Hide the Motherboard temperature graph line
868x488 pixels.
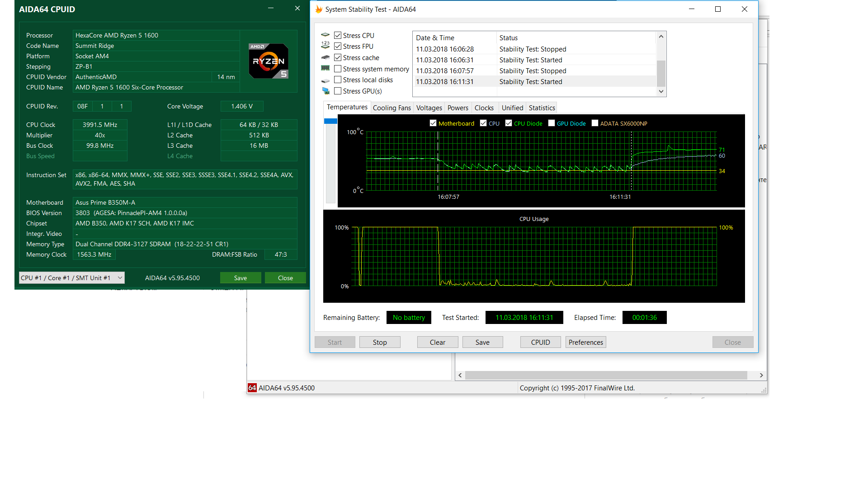tap(433, 123)
